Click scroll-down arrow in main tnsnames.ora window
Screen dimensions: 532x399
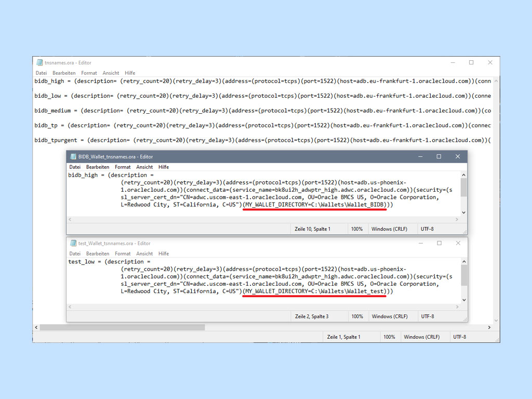pos(496,320)
